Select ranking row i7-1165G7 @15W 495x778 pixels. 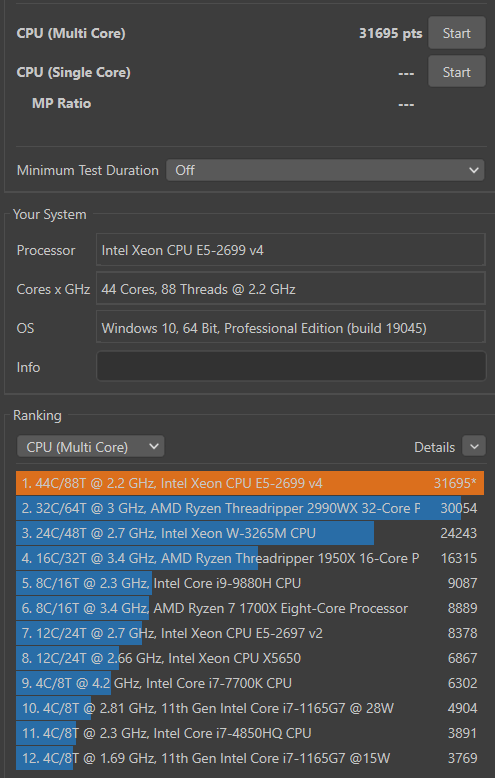coord(250,758)
